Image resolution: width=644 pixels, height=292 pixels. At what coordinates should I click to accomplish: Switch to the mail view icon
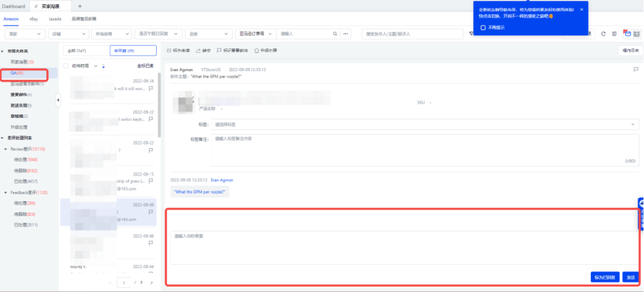tap(627, 33)
